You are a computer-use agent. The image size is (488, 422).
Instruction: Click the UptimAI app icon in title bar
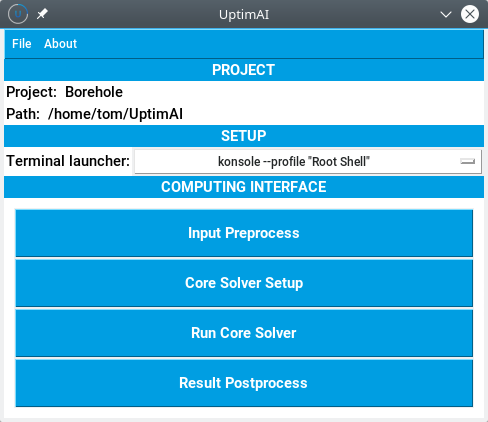pos(18,14)
